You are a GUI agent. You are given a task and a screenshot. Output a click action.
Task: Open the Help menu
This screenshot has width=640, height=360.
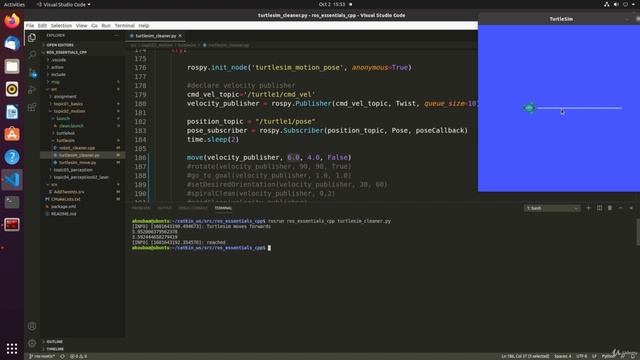click(144, 25)
